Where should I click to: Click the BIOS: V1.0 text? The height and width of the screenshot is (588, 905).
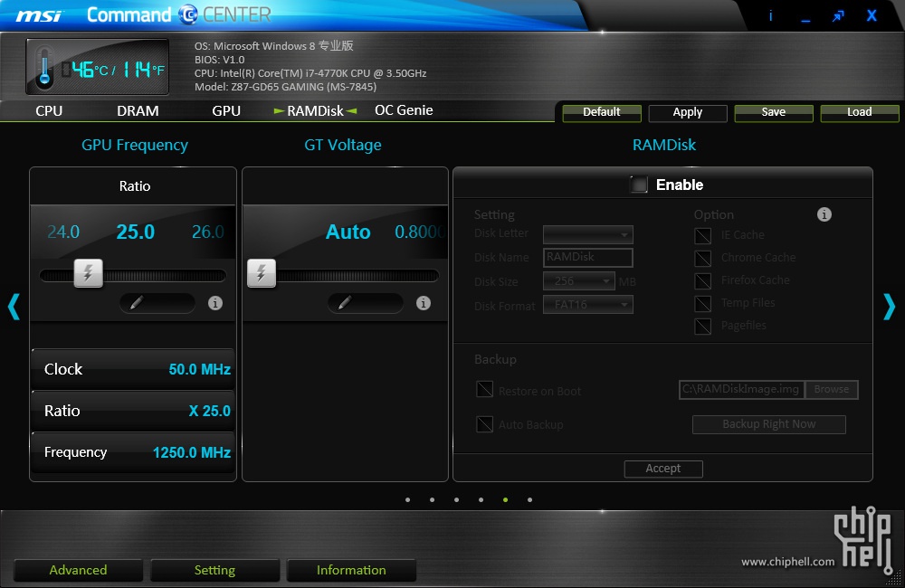(x=219, y=60)
